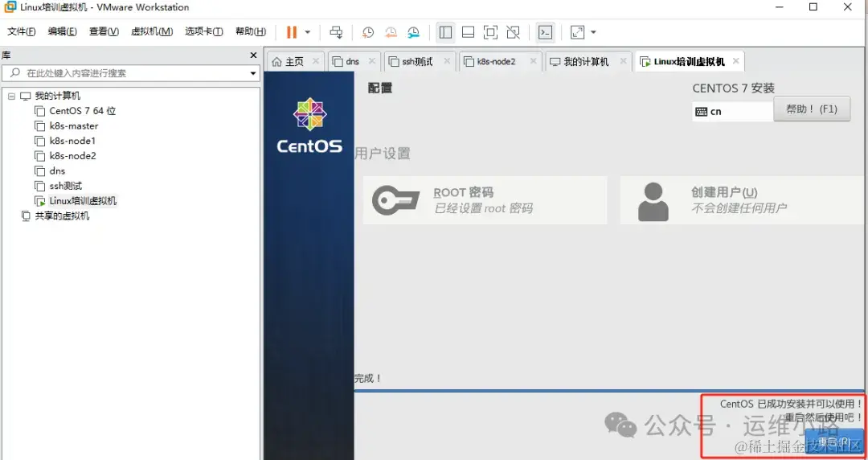The height and width of the screenshot is (460, 868).
Task: Click the installation progress bar
Action: point(611,392)
